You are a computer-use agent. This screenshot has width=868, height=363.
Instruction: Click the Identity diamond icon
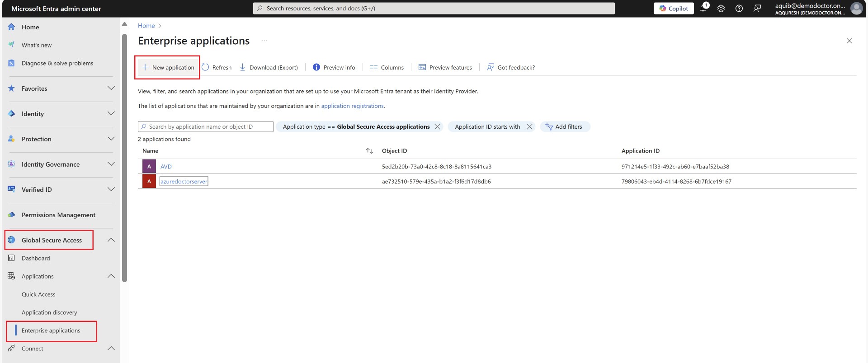coord(11,114)
